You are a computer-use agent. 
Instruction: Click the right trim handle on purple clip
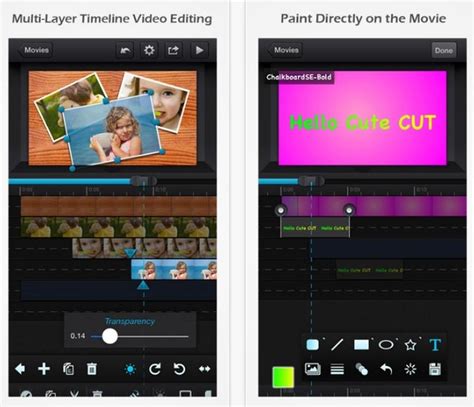tap(349, 210)
